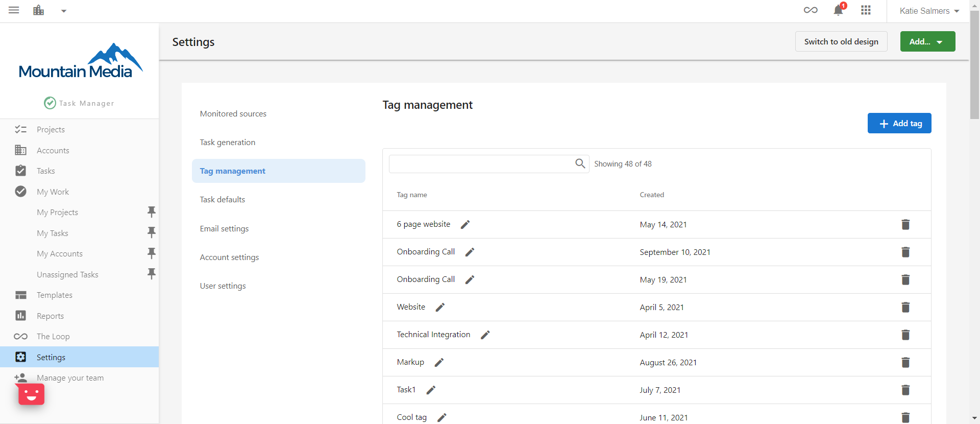Open Email settings section
980x424 pixels.
click(x=225, y=228)
